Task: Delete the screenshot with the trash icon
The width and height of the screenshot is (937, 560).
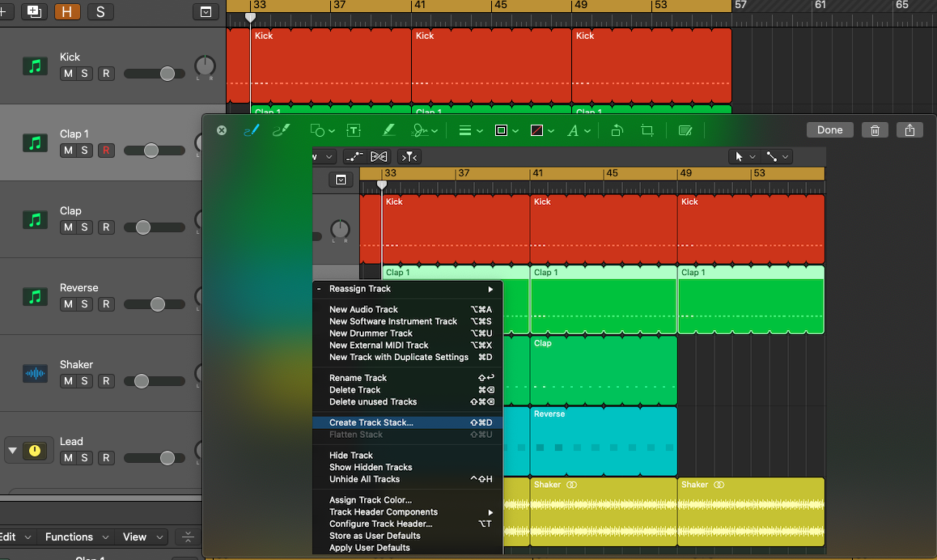Action: pyautogui.click(x=875, y=130)
